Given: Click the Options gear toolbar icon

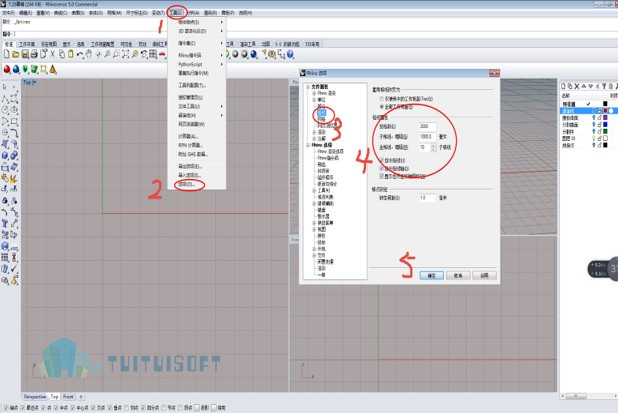Looking at the screenshot, I should pyautogui.click(x=272, y=54).
